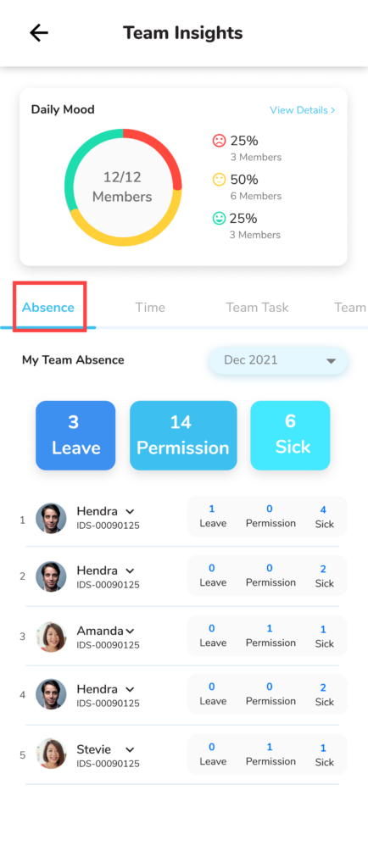Go back using the arrow icon
The height and width of the screenshot is (868, 368).
pos(39,33)
